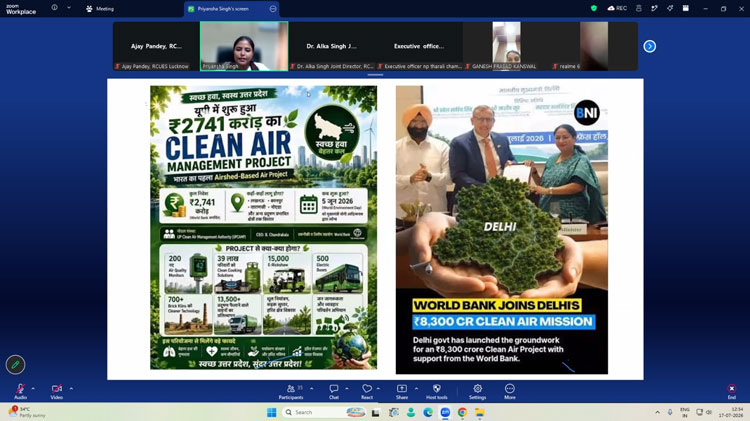This screenshot has height=421, width=750.
Task: Click the taskbar Search box
Action: pyautogui.click(x=324, y=412)
